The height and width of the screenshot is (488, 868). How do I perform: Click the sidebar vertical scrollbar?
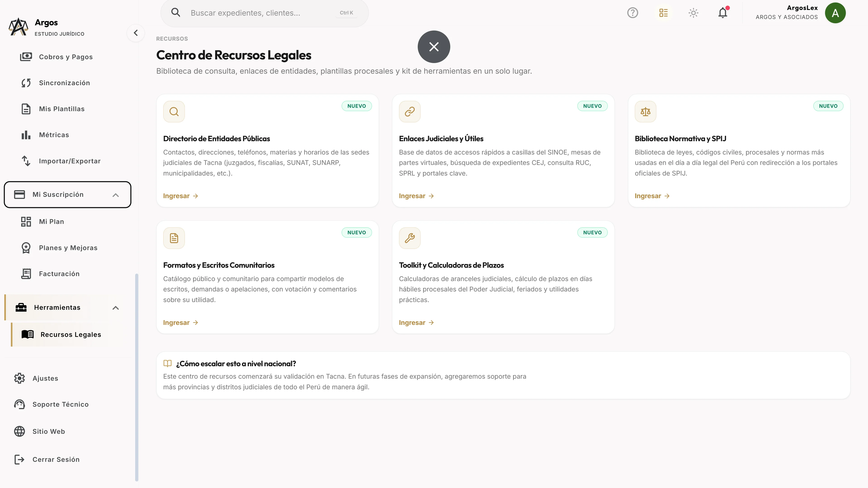137,377
